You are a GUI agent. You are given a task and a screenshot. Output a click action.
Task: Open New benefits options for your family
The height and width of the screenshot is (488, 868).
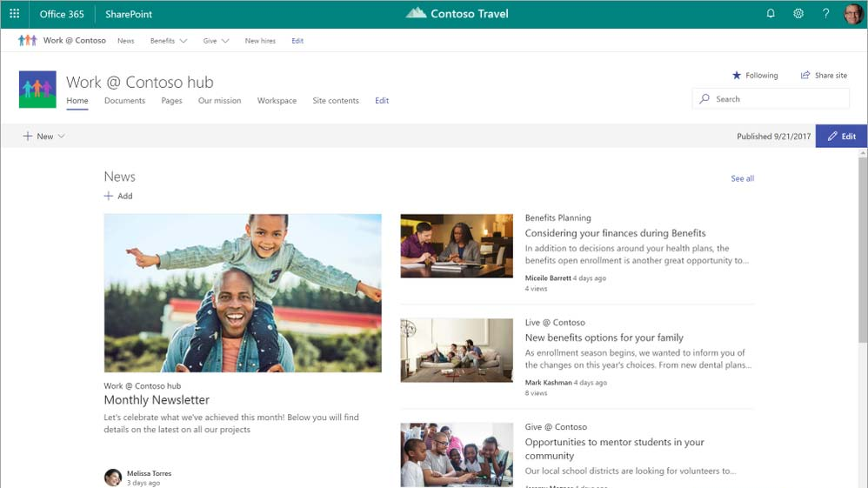604,338
